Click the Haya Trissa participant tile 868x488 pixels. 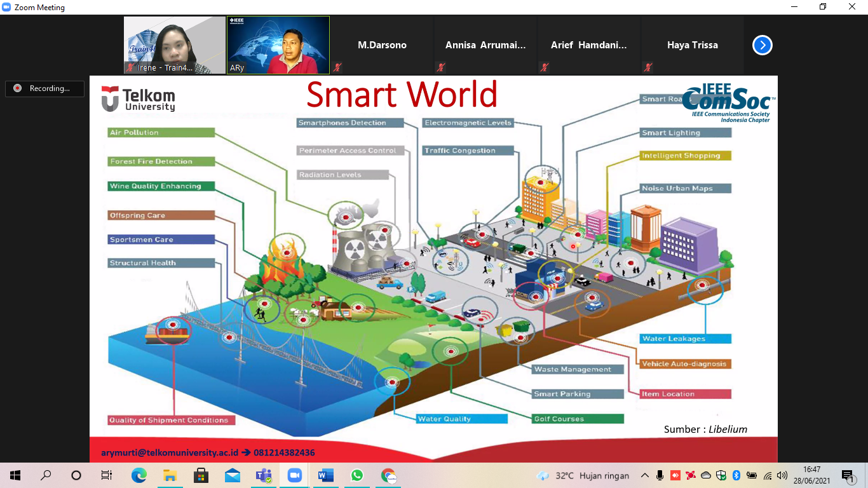coord(692,45)
